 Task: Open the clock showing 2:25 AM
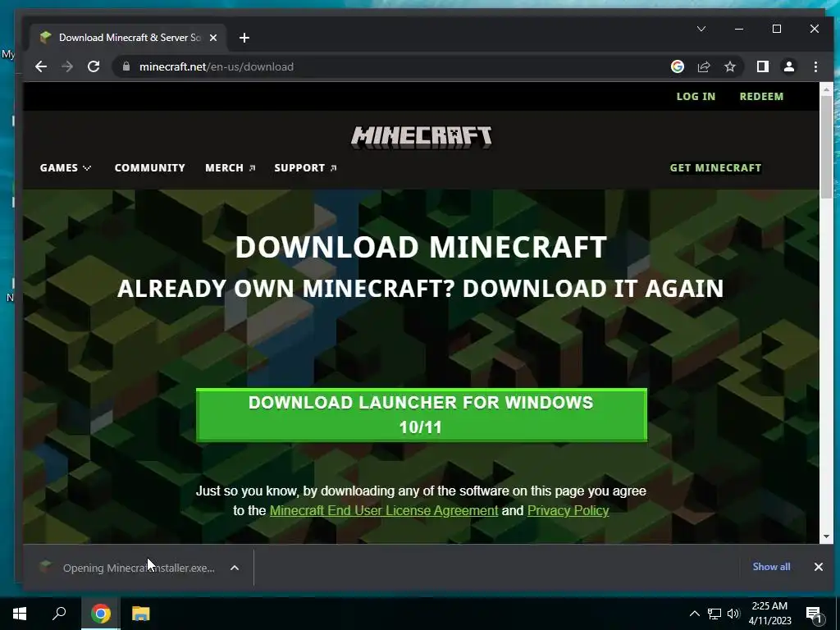point(769,614)
